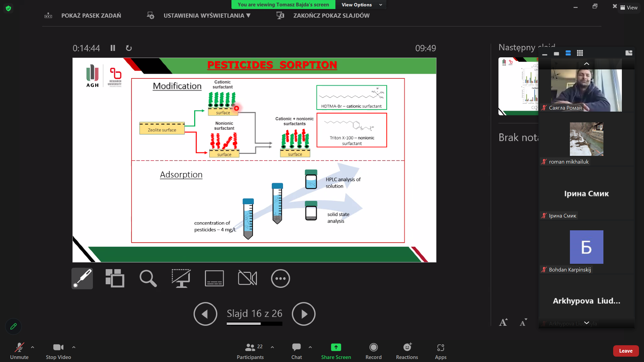Select the laser pointer pen tool
The width and height of the screenshot is (644, 362).
pos(82,279)
